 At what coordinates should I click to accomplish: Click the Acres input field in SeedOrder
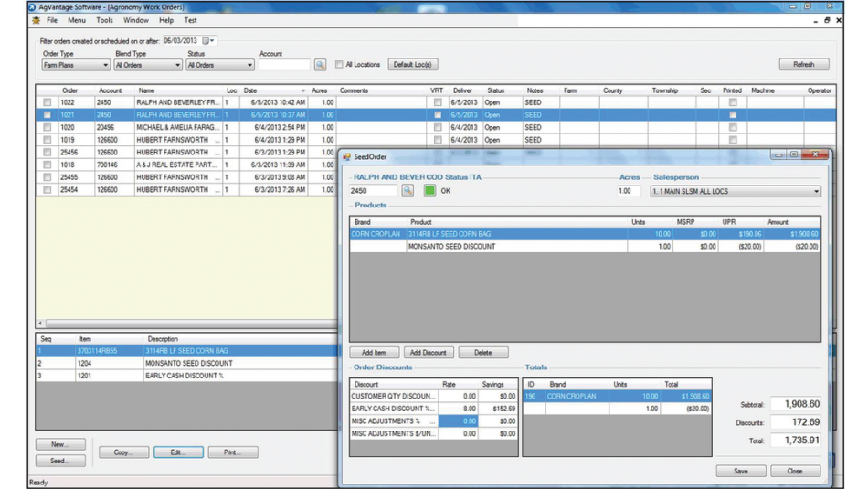click(x=629, y=192)
